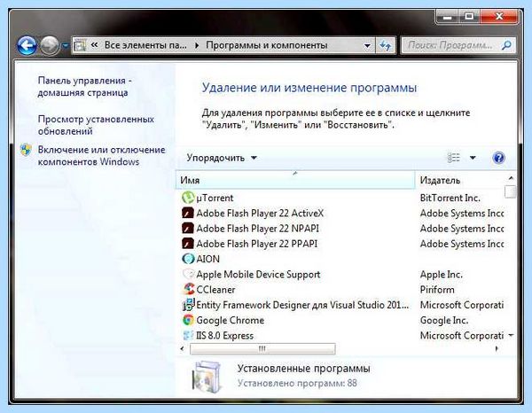Open 'Панель управления - домашняя страница' link

[x=84, y=87]
